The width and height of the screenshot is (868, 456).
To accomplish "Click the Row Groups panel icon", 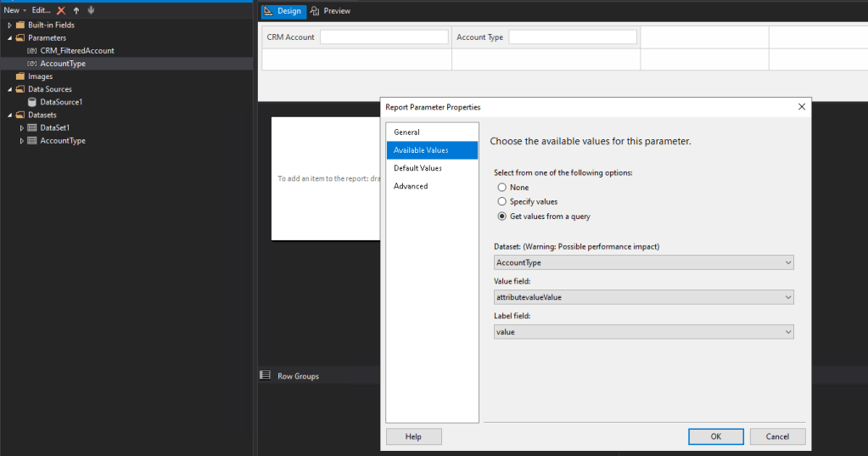I will tap(265, 375).
